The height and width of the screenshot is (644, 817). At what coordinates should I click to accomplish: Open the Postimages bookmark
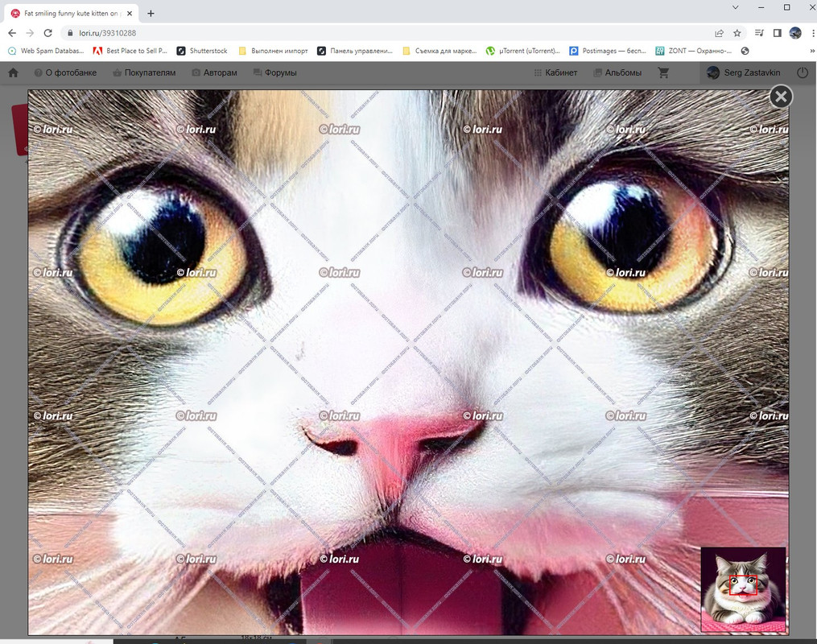608,51
